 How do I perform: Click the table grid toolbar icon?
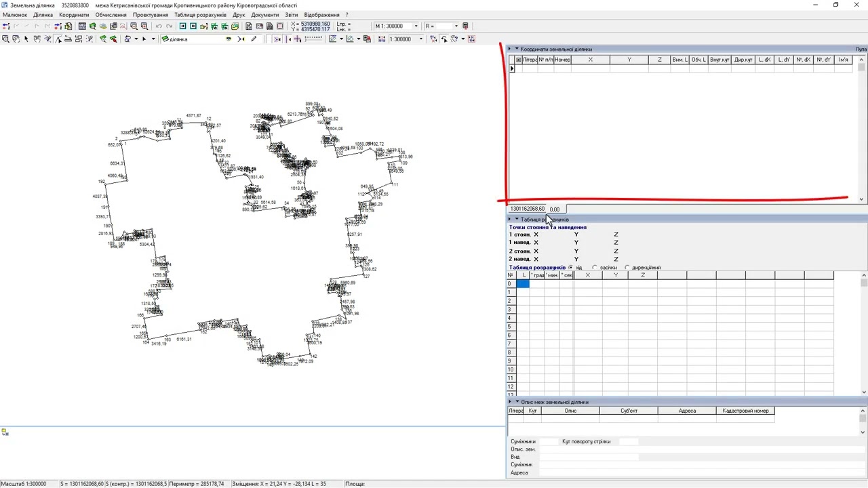(x=82, y=26)
